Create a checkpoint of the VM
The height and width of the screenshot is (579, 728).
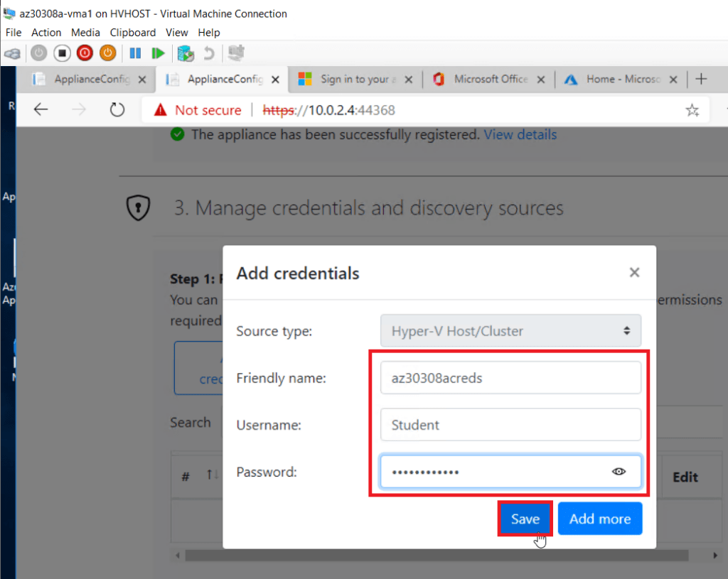(x=186, y=53)
